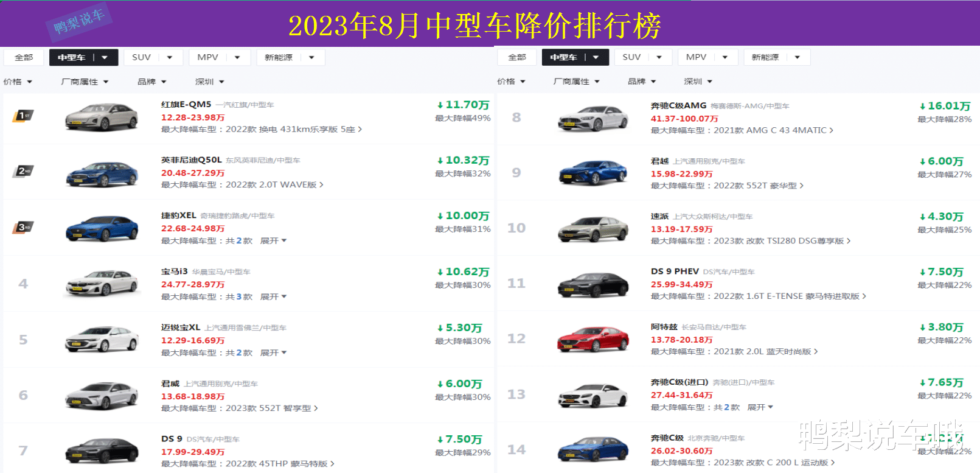The image size is (980, 473).
Task: Expand 展开 models list for 宝马i3
Action: pyautogui.click(x=273, y=297)
